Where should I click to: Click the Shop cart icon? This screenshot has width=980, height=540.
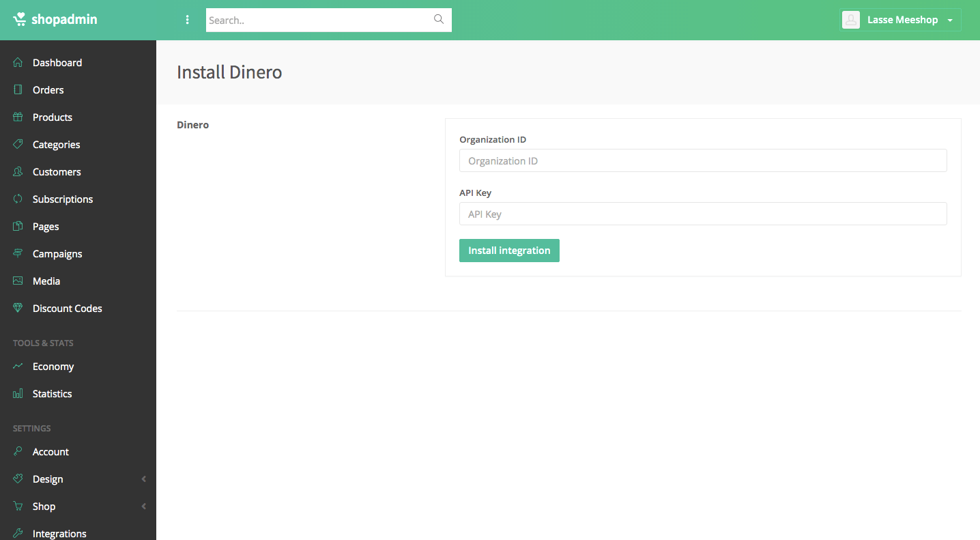click(x=18, y=506)
